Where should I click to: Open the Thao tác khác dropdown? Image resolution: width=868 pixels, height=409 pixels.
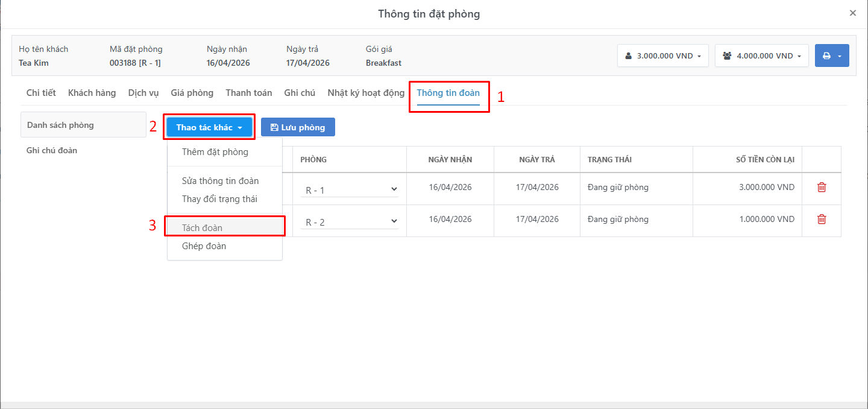click(209, 127)
